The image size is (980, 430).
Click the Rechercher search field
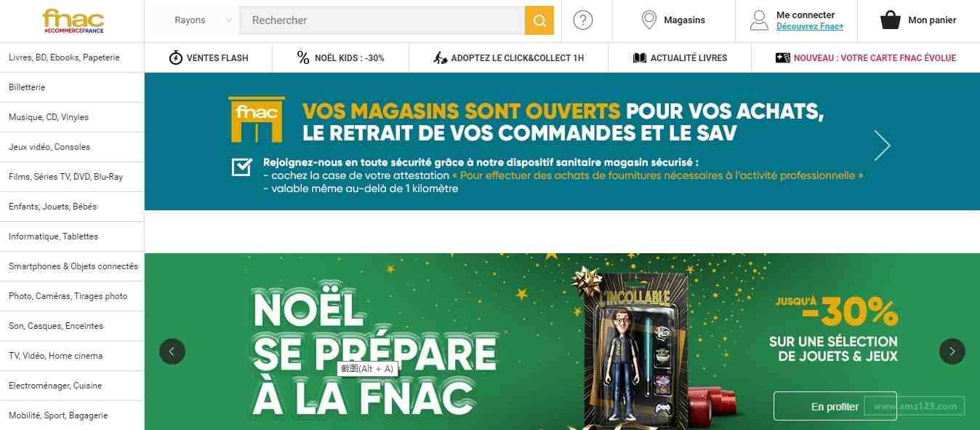(x=382, y=20)
